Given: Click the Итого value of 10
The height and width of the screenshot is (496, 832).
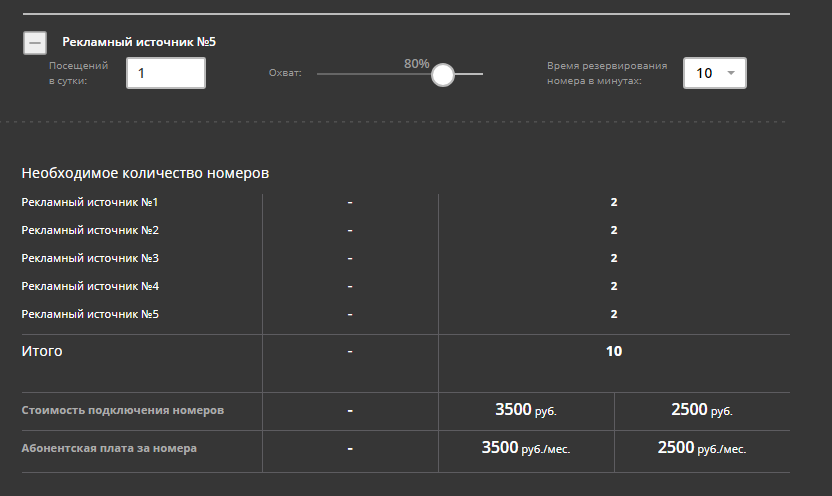Looking at the screenshot, I should (614, 351).
